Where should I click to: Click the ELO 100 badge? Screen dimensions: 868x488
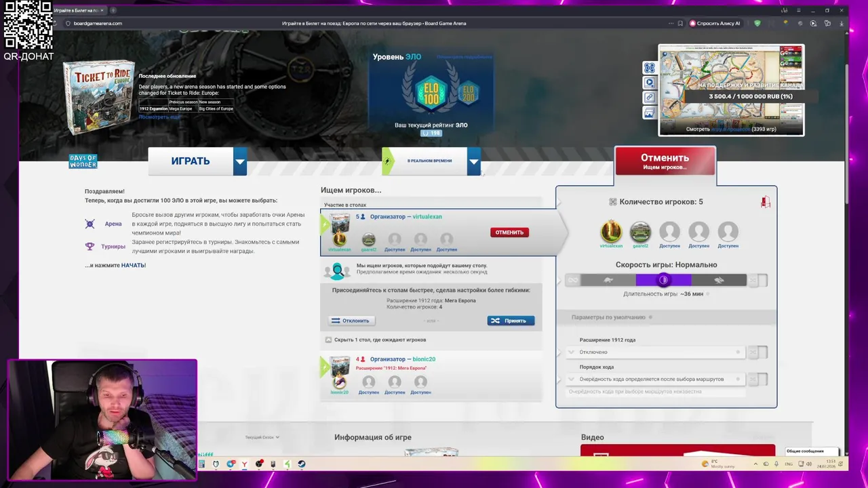(431, 94)
